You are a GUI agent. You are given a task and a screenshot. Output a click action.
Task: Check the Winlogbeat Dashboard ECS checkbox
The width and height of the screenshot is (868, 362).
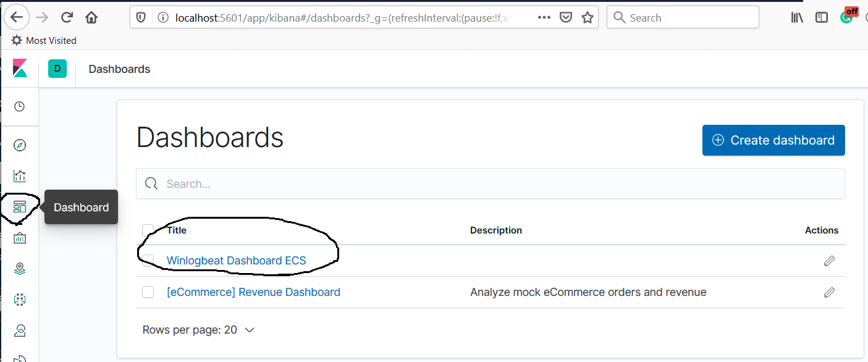coord(148,261)
